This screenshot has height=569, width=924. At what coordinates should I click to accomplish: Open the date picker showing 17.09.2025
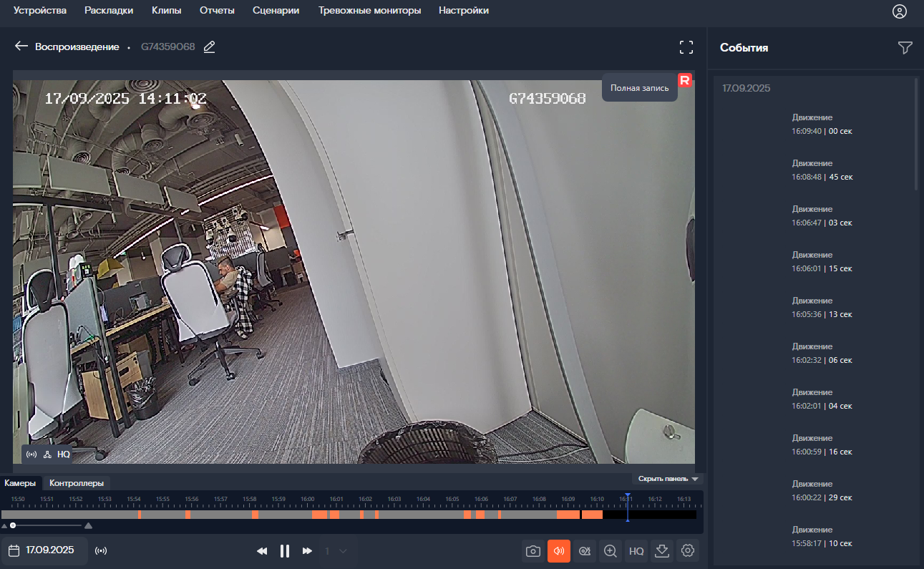click(x=44, y=550)
